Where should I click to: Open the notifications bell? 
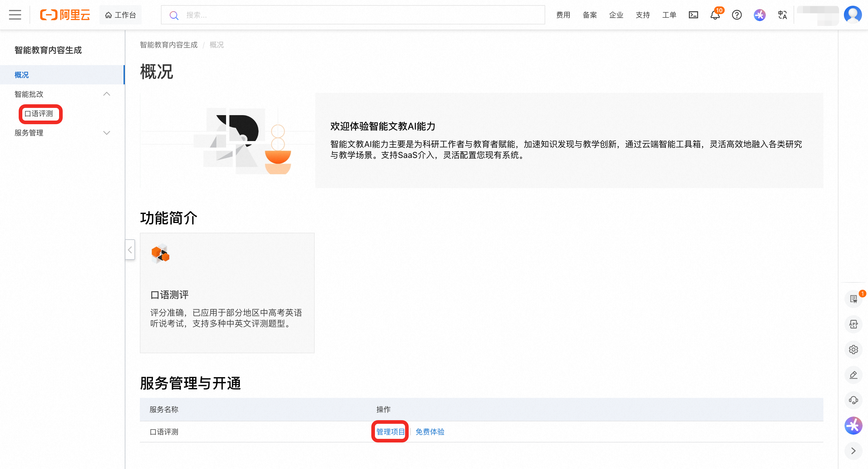pyautogui.click(x=715, y=15)
